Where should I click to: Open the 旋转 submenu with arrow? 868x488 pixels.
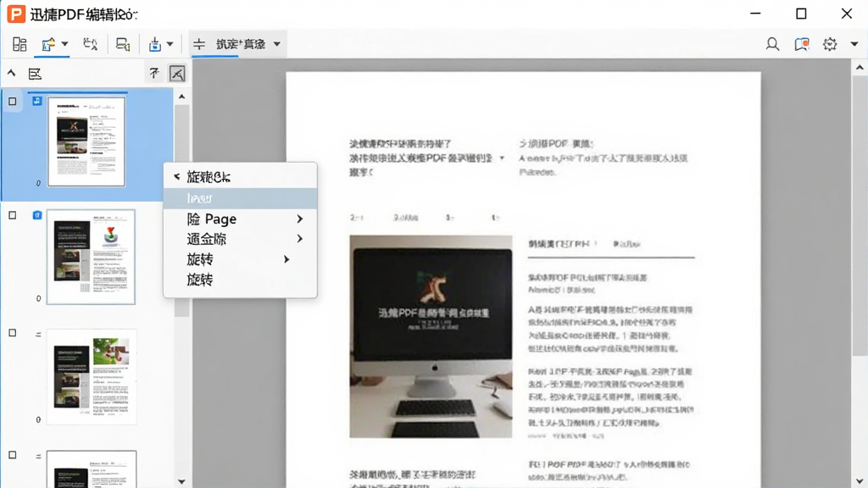(x=240, y=259)
